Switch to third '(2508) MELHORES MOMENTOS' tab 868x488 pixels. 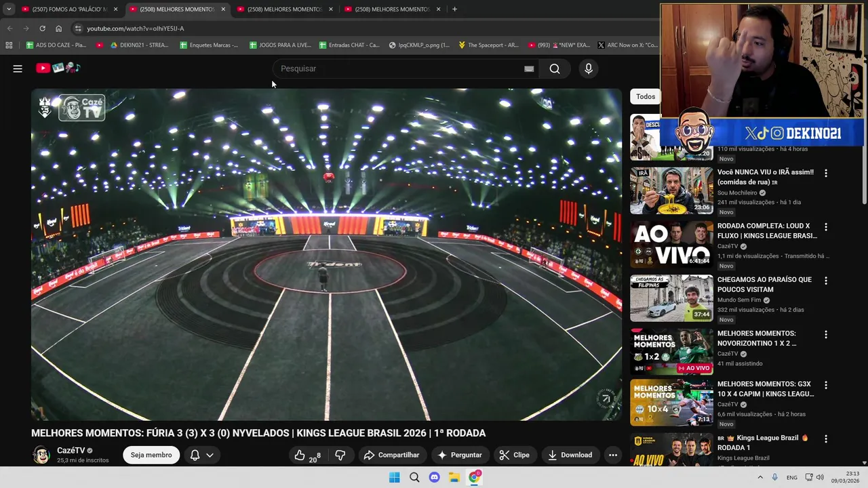coord(285,9)
